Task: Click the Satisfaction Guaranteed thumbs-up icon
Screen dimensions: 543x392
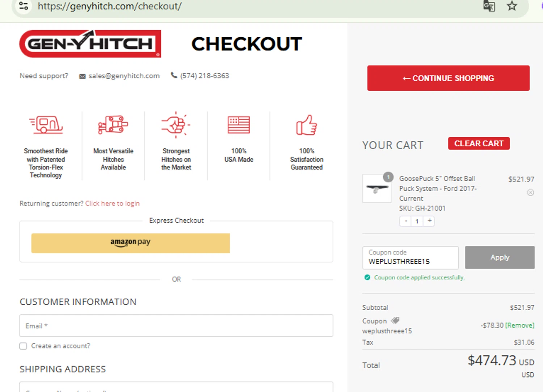Action: [x=307, y=125]
